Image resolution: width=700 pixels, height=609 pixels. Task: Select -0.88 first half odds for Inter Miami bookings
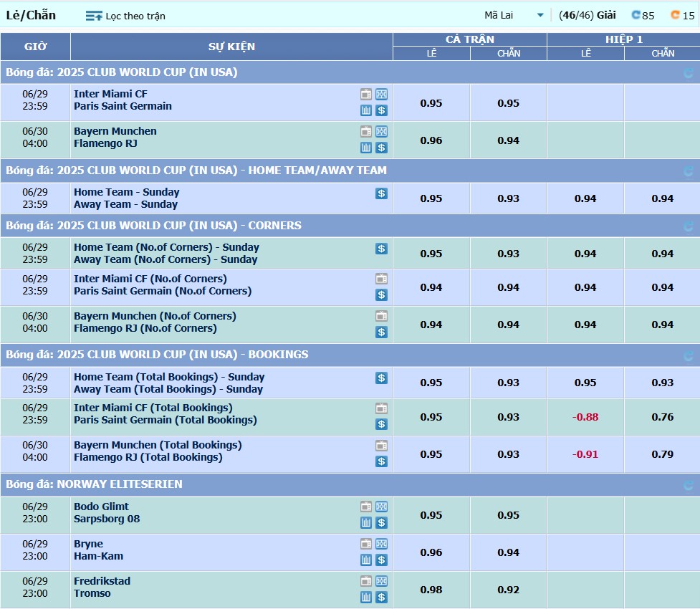tap(585, 417)
